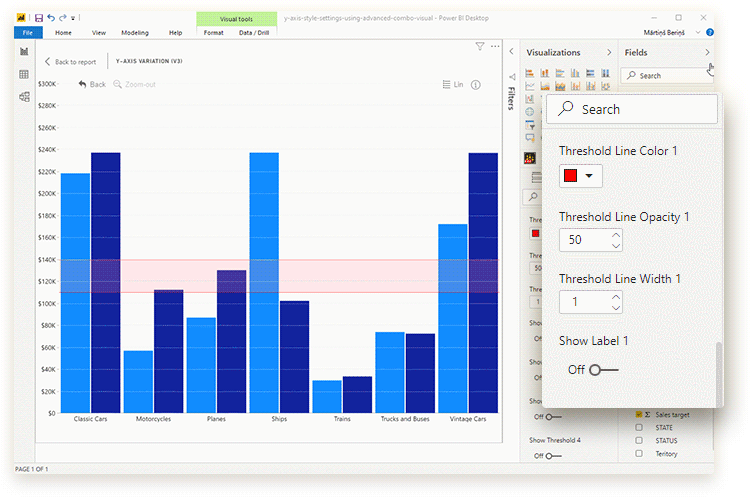
Task: Click the zoomed panel vertical scrollbar
Action: [718, 373]
